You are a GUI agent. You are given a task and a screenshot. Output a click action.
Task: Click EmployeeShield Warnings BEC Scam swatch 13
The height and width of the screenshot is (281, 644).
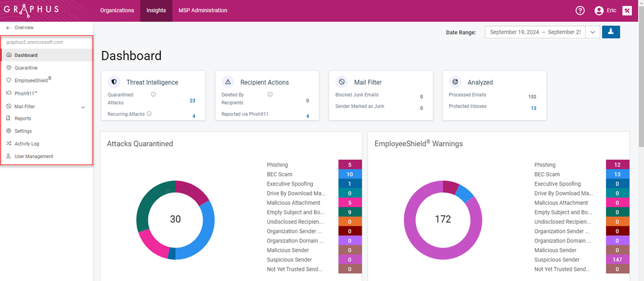tap(618, 174)
